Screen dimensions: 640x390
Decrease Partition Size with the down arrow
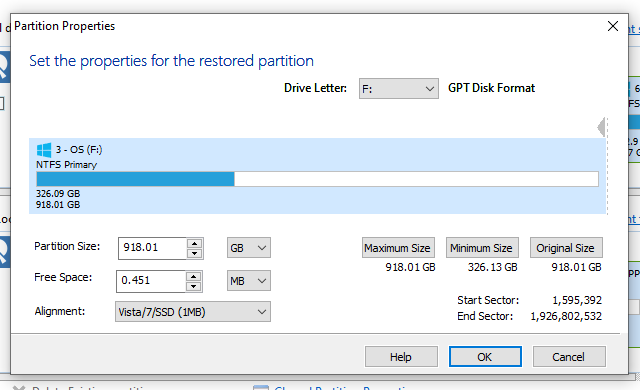coord(195,253)
